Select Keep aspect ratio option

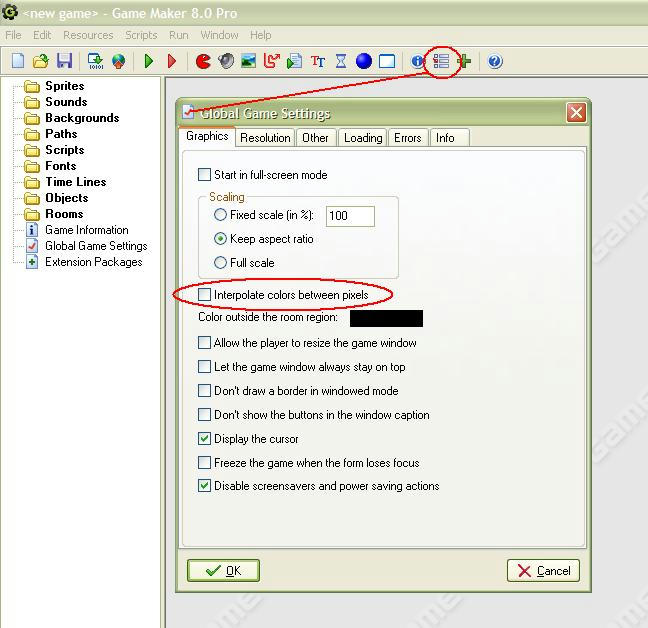pos(220,239)
